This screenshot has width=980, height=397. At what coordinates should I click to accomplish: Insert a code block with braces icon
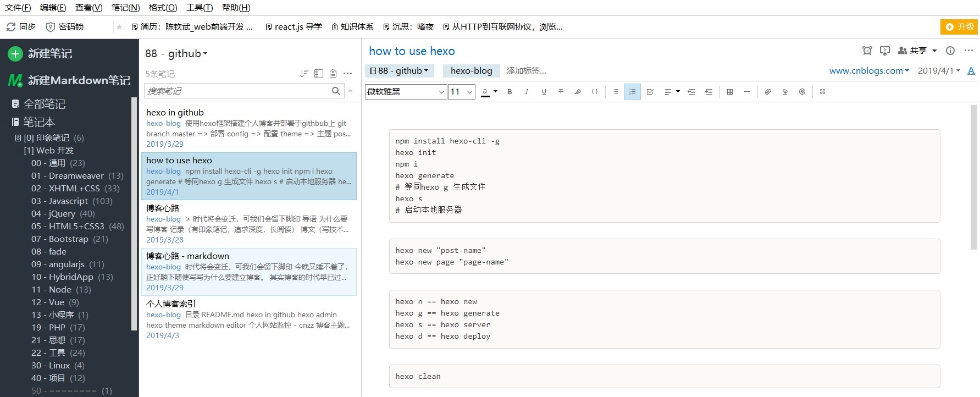pyautogui.click(x=595, y=92)
